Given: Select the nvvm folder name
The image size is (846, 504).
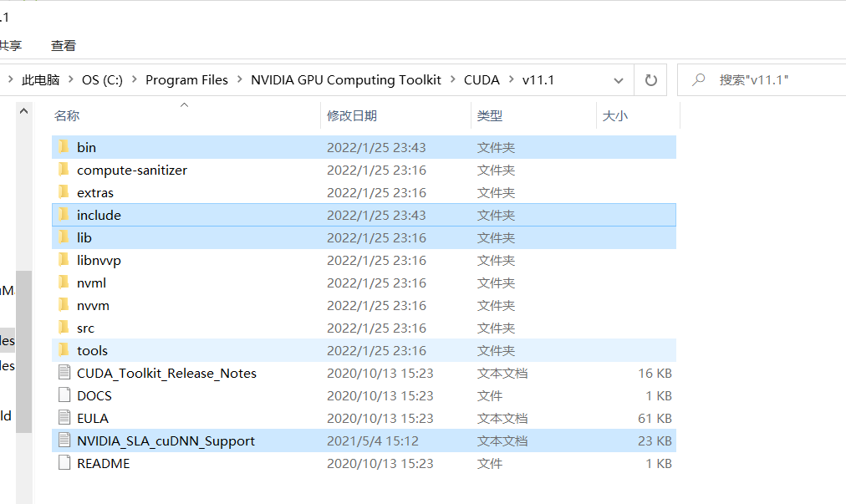Looking at the screenshot, I should [93, 305].
